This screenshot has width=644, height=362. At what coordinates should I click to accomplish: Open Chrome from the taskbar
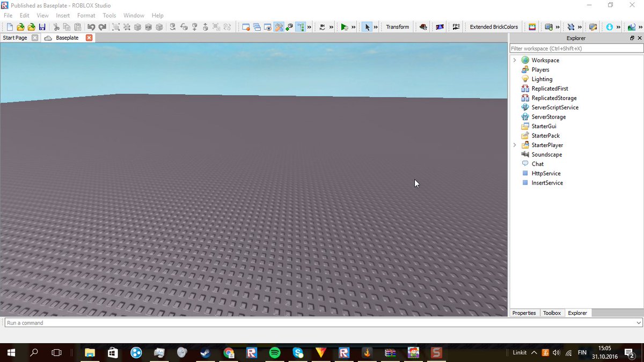coord(229,353)
